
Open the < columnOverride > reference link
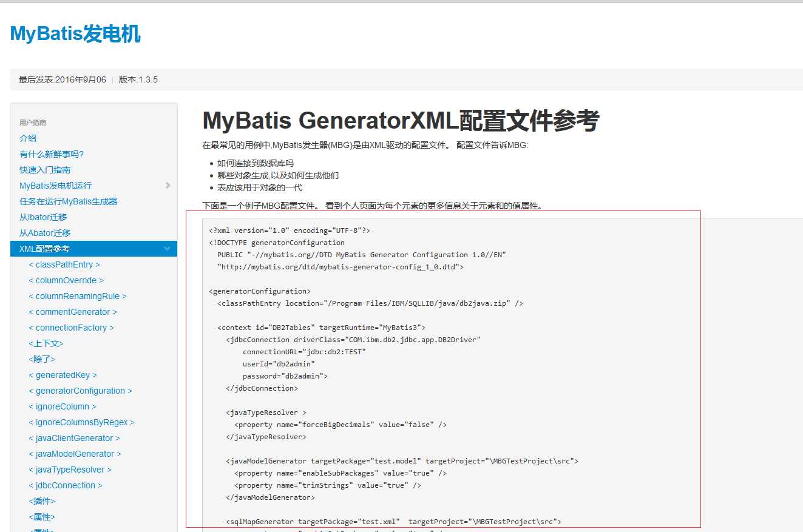point(66,280)
